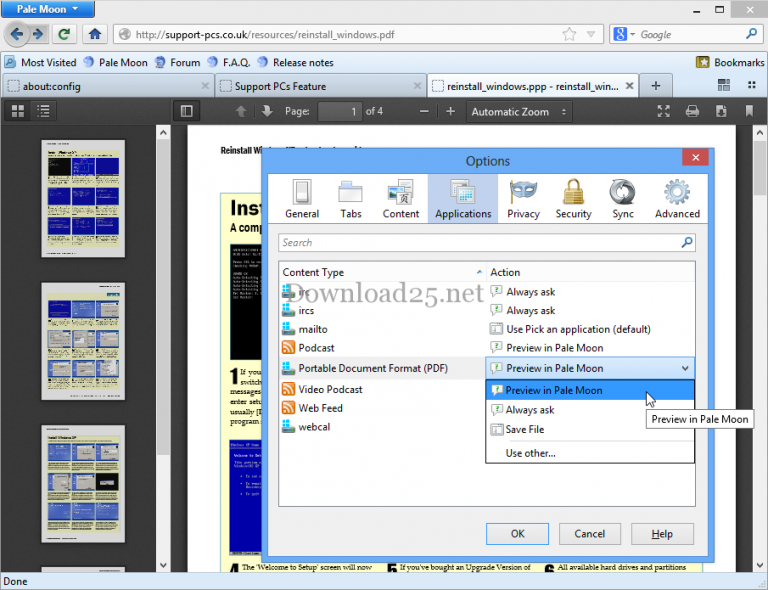
Task: Confirm options with the OK button
Action: click(x=517, y=534)
